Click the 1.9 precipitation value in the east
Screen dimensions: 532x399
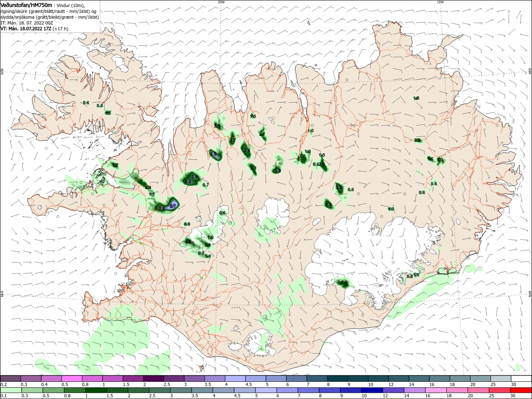tap(440, 160)
